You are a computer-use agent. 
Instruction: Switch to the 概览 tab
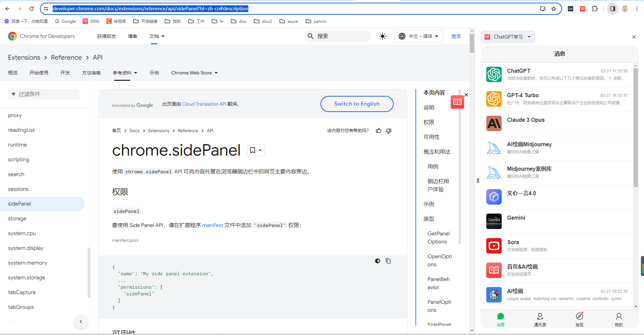(12, 72)
